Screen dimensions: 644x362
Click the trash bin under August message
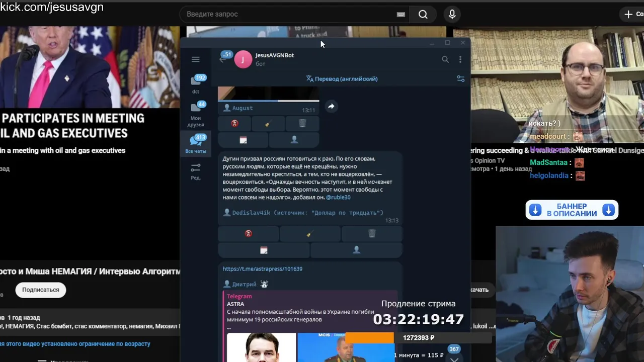(x=302, y=123)
